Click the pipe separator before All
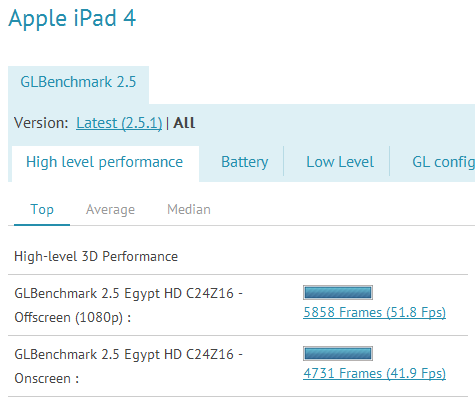The width and height of the screenshot is (475, 401). tap(167, 123)
